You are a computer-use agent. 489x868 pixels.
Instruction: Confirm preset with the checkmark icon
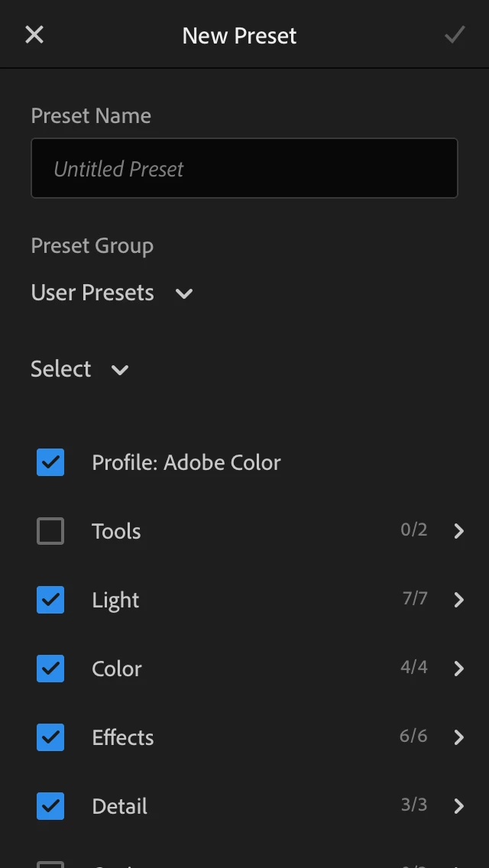coord(455,35)
